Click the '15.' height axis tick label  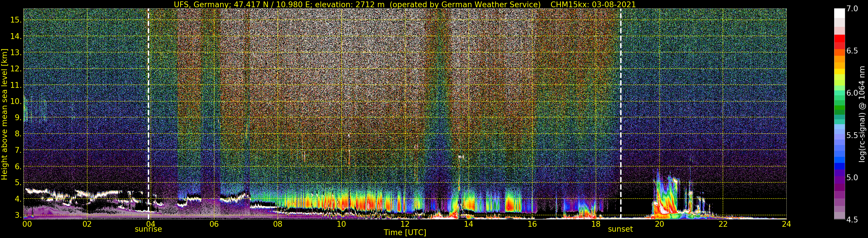pyautogui.click(x=16, y=20)
